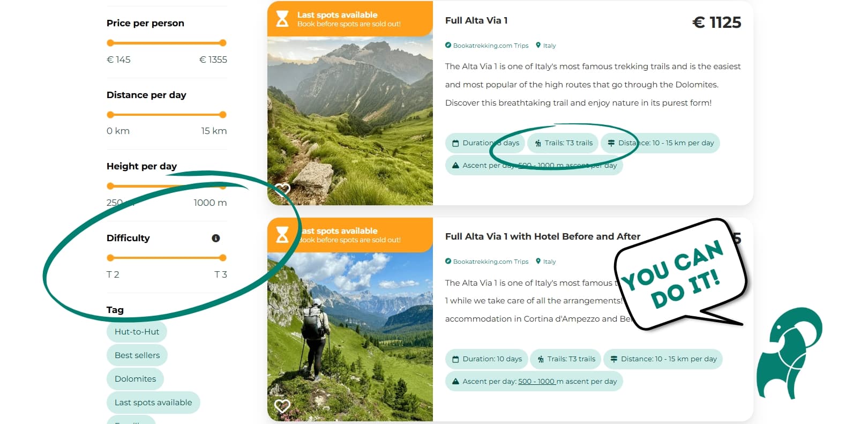Image resolution: width=868 pixels, height=424 pixels.
Task: Toggle the Best sellers tag filter
Action: (x=137, y=355)
